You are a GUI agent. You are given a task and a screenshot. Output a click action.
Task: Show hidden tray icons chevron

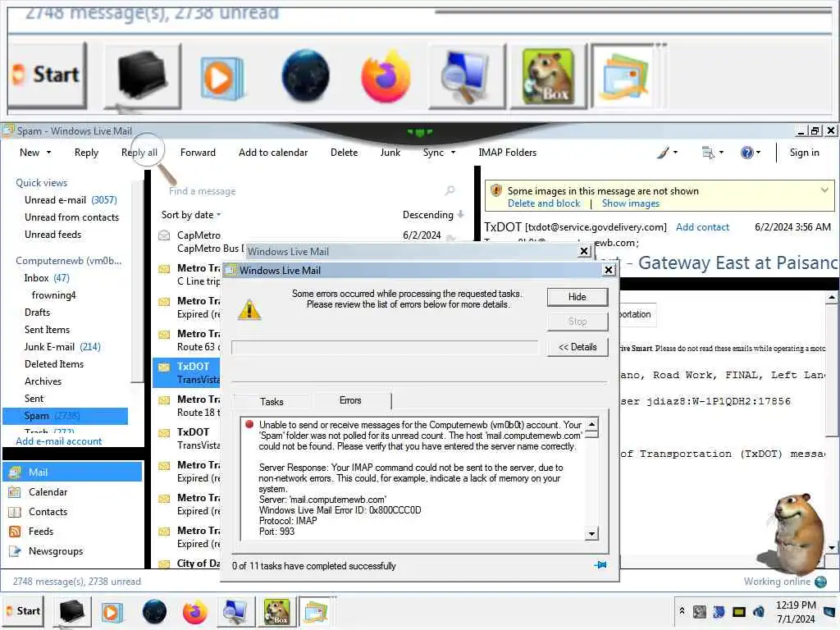point(682,610)
